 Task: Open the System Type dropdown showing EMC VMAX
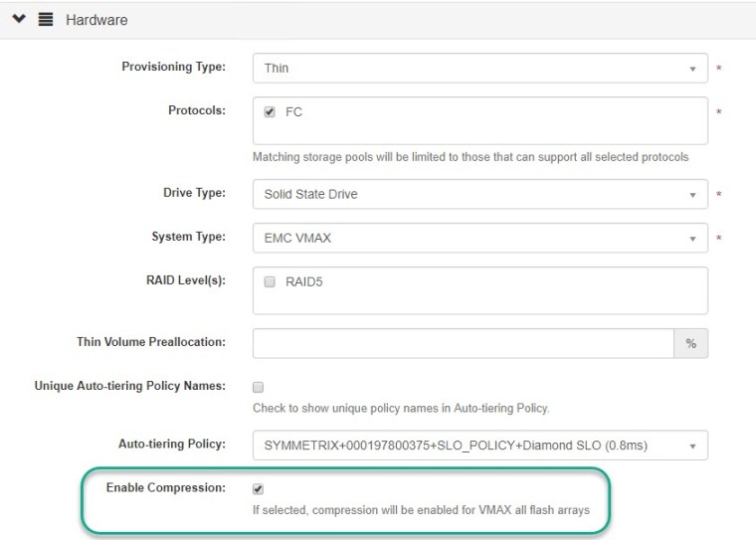click(479, 239)
